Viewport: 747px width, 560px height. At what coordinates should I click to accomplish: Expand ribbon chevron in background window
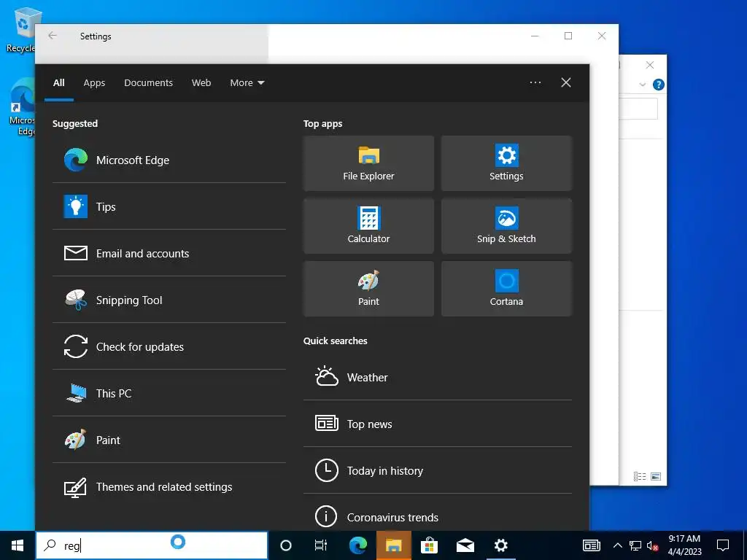click(x=642, y=85)
